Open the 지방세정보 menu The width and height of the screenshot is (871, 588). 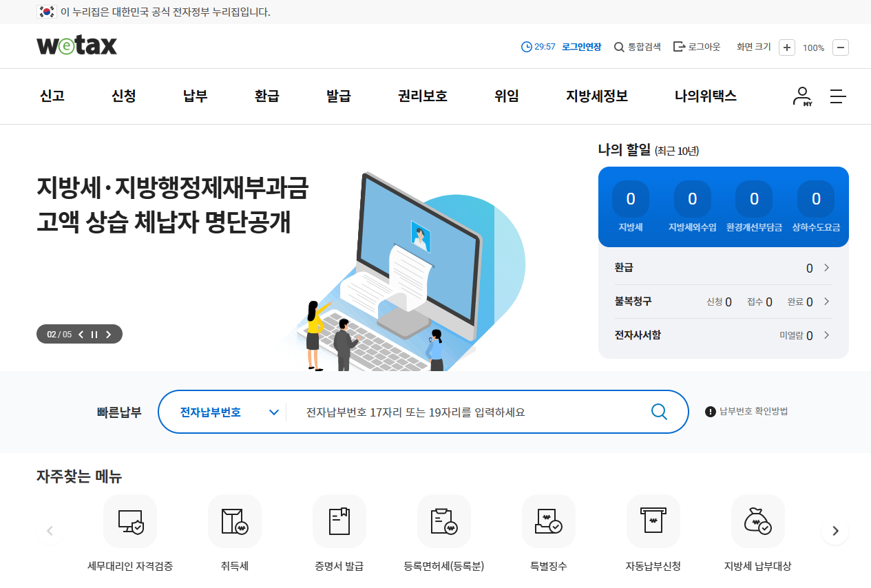597,96
